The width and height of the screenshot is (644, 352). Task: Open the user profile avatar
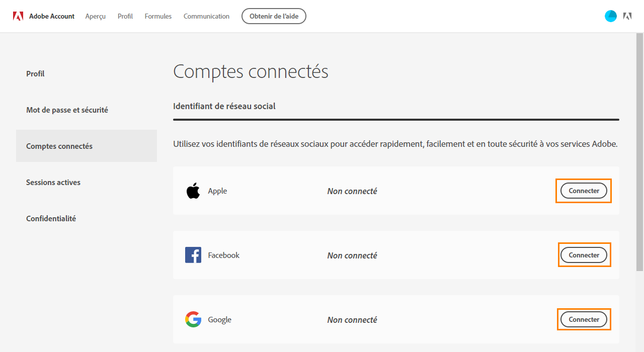611,16
